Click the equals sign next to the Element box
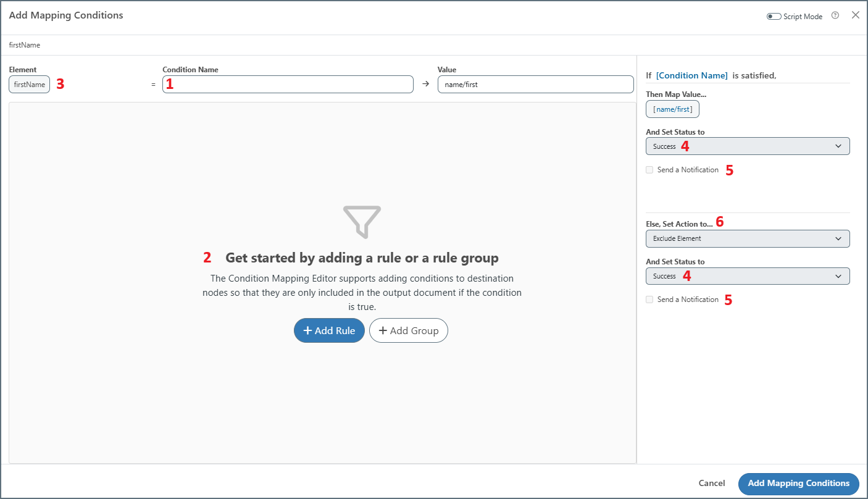 tap(153, 84)
